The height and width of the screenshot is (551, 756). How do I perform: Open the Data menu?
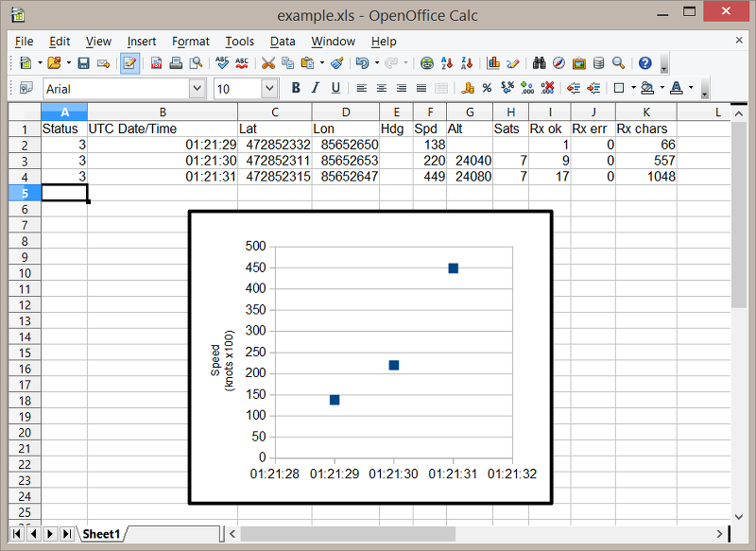282,42
